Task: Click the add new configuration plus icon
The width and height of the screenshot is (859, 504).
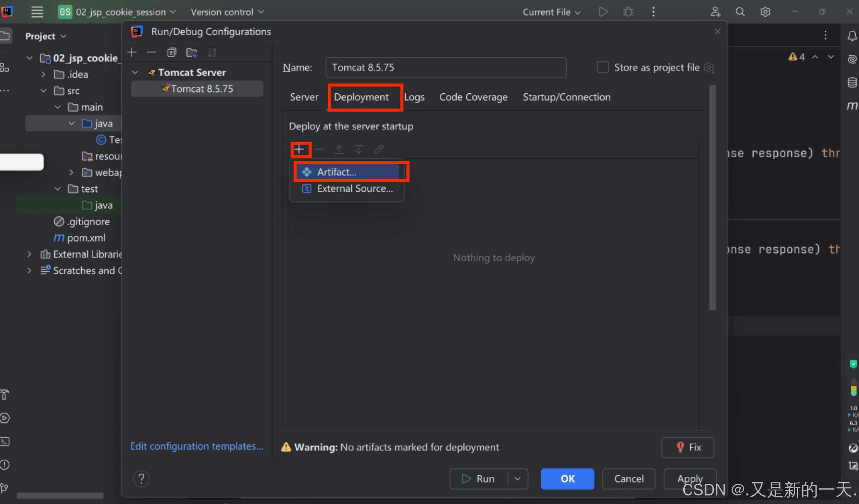Action: coord(132,52)
